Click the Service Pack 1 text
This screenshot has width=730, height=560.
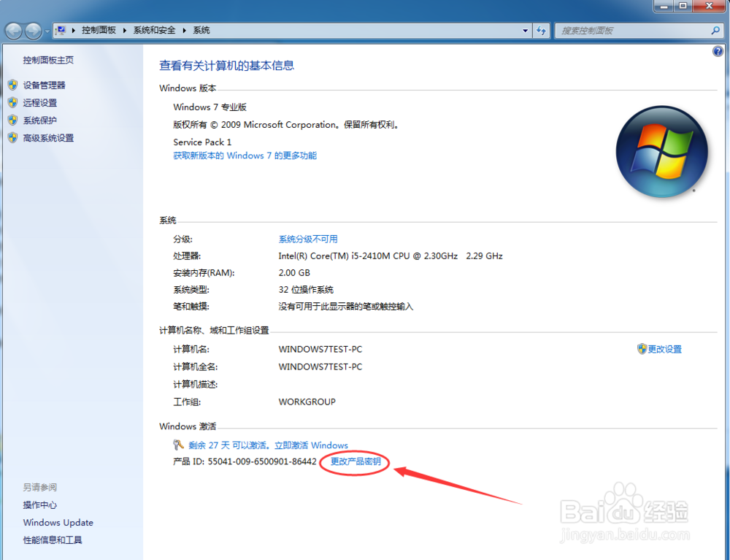[x=202, y=142]
